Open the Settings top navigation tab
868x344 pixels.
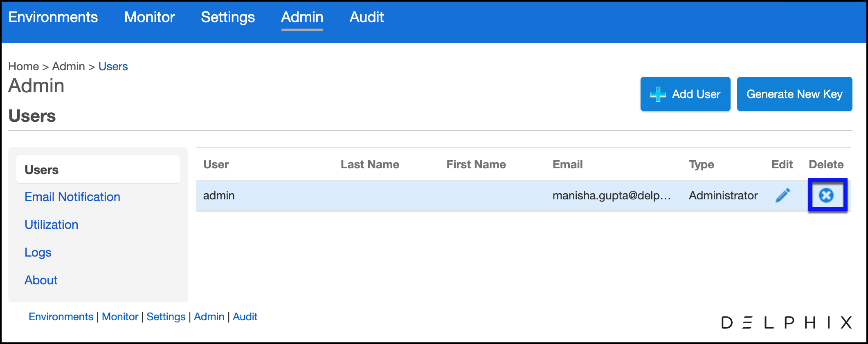pyautogui.click(x=228, y=17)
